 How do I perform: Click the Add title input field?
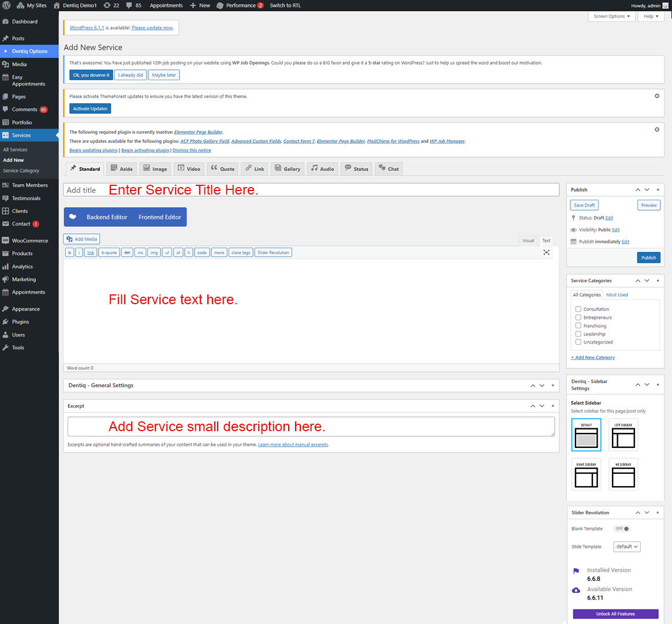[311, 190]
